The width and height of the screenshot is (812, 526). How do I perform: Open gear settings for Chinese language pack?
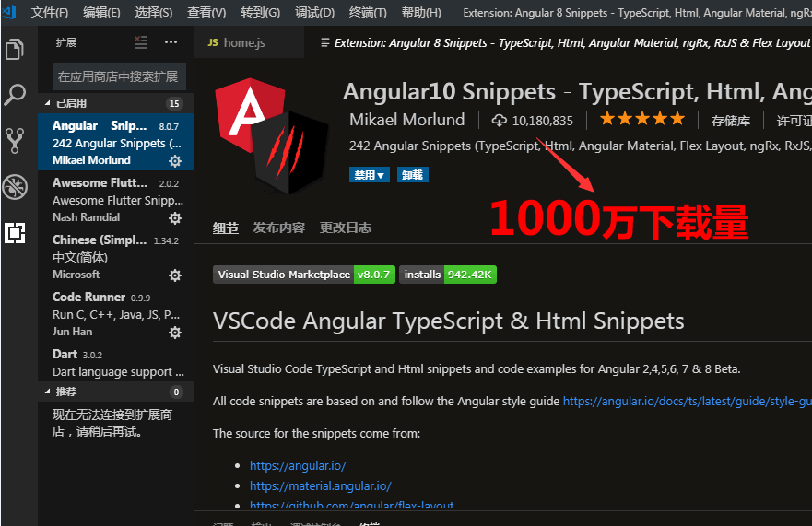[x=175, y=275]
